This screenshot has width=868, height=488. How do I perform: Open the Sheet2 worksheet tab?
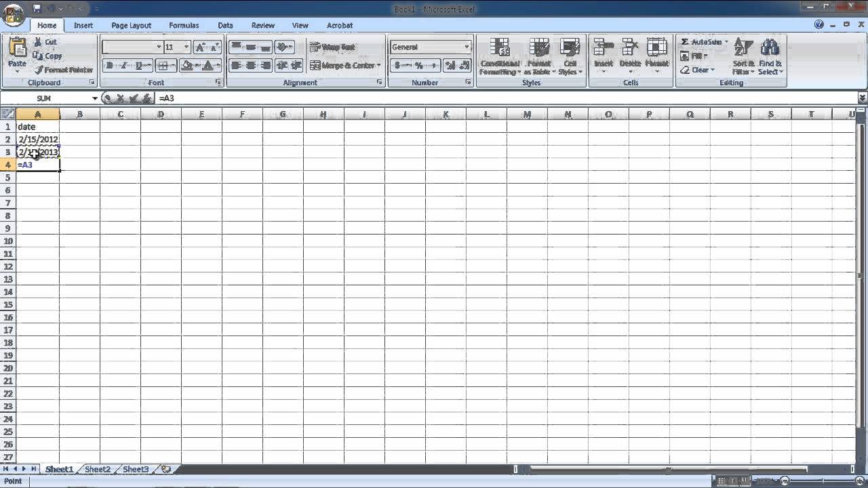[98, 469]
